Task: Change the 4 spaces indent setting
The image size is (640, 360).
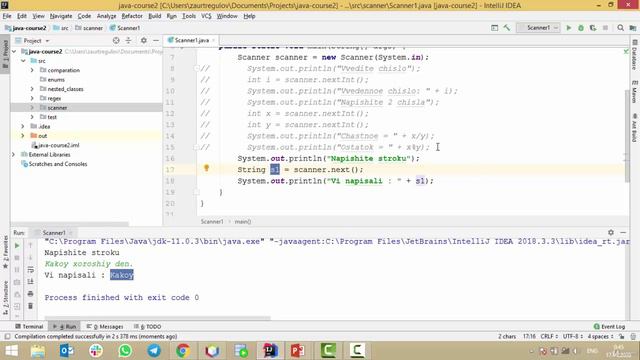Action: click(x=600, y=336)
